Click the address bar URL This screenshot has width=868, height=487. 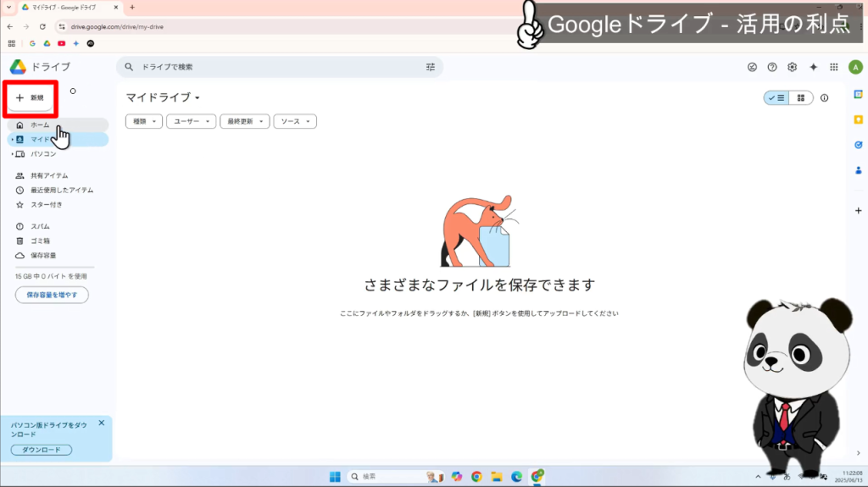coord(117,26)
